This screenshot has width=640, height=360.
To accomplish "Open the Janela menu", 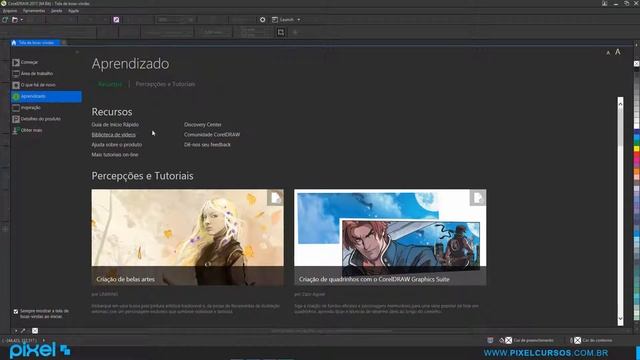I will (x=56, y=11).
